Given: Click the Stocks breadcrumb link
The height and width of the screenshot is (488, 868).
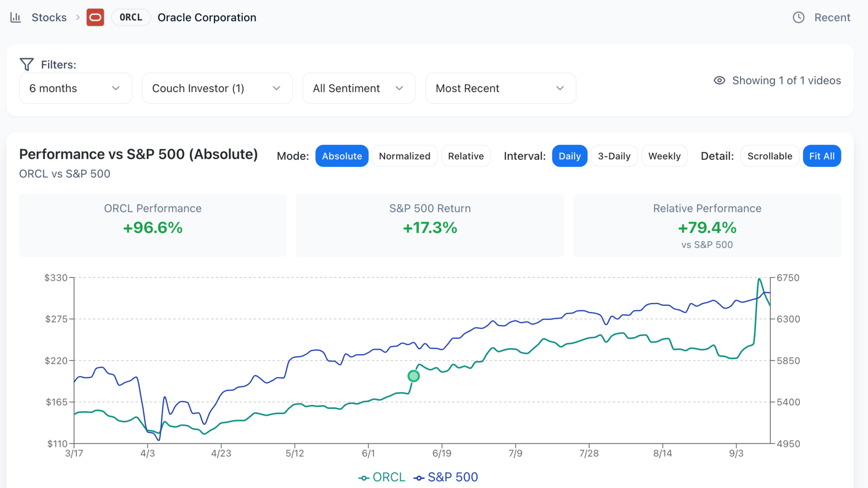Looking at the screenshot, I should coord(49,18).
